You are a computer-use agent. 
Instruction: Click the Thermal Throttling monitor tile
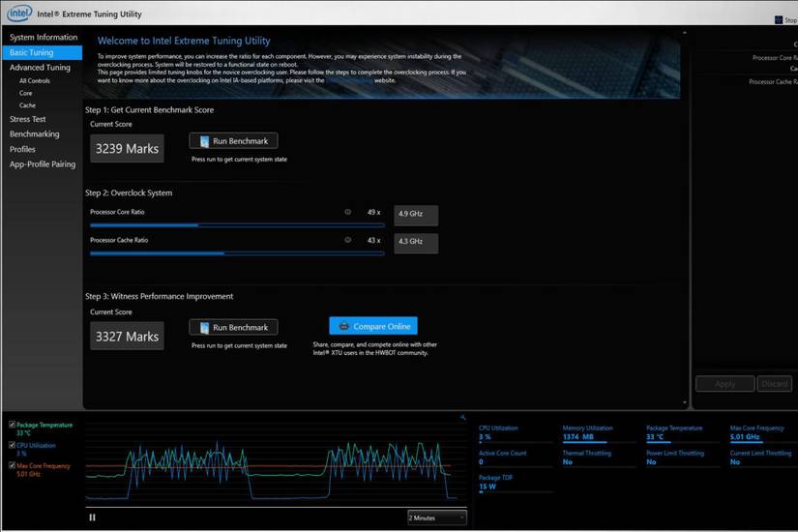[x=599, y=458]
